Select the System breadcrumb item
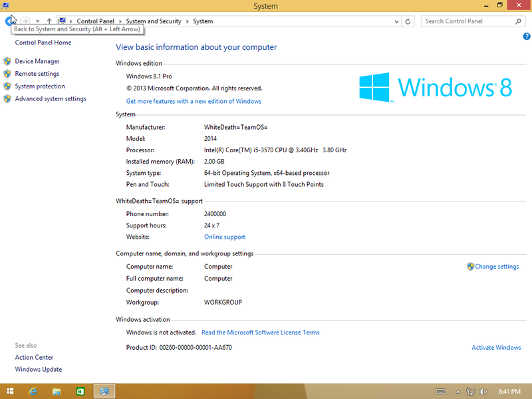 click(203, 21)
